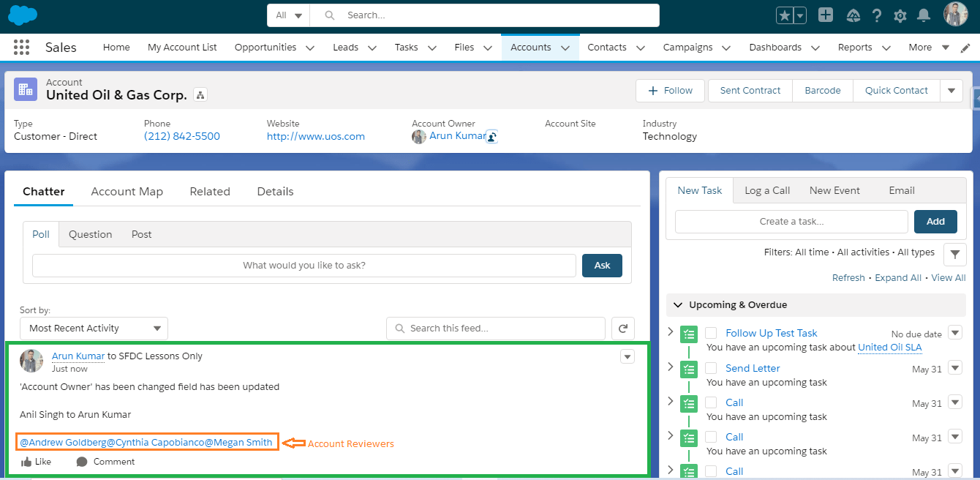The width and height of the screenshot is (980, 480).
Task: Select the Post publisher tab
Action: pos(142,235)
